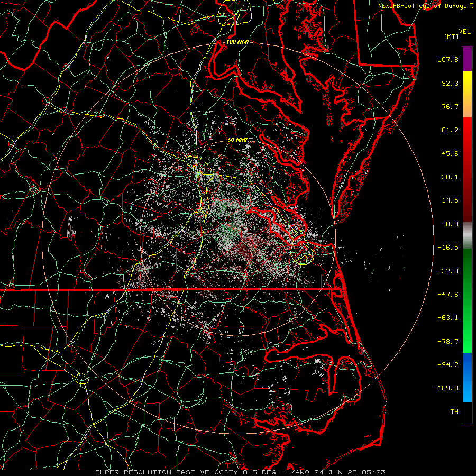
Task: Click the 50 NMI range ring label
Action: [x=237, y=140]
